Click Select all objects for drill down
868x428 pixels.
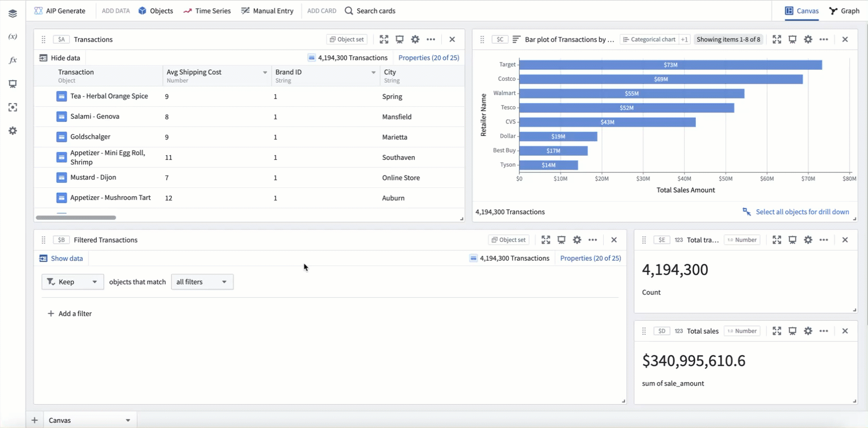796,212
